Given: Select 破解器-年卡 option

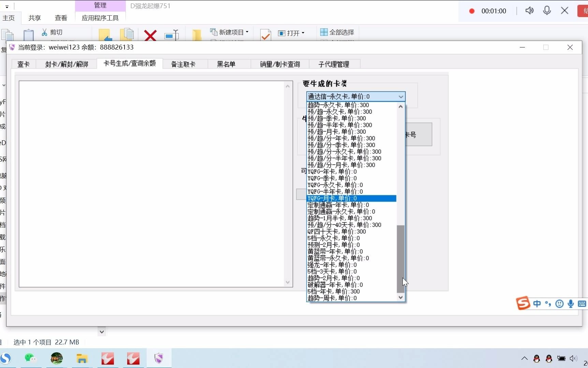Looking at the screenshot, I should click(351, 285).
